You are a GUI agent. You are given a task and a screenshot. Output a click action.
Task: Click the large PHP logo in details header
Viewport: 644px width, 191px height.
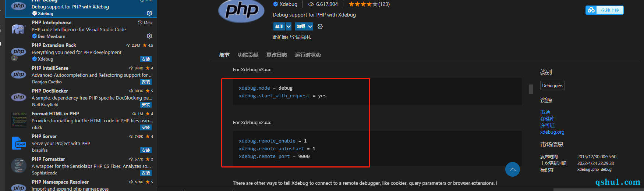click(x=241, y=11)
